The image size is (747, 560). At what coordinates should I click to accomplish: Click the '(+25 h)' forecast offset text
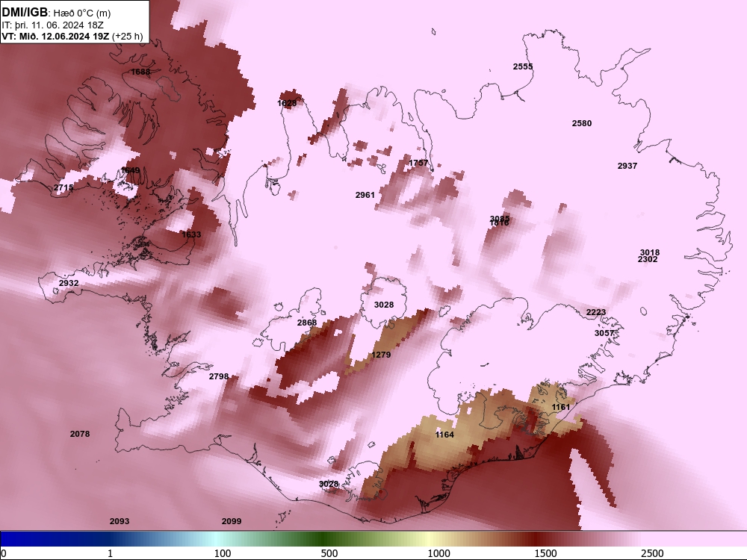pos(127,36)
